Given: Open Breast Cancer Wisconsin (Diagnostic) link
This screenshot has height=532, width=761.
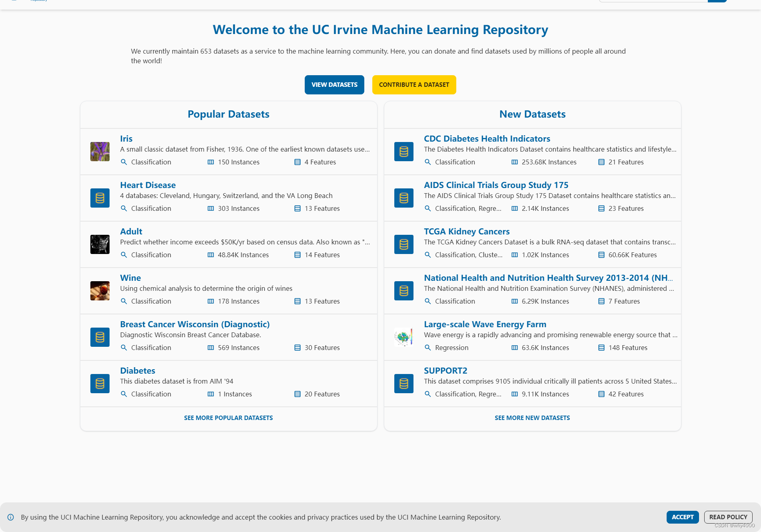Looking at the screenshot, I should (195, 324).
